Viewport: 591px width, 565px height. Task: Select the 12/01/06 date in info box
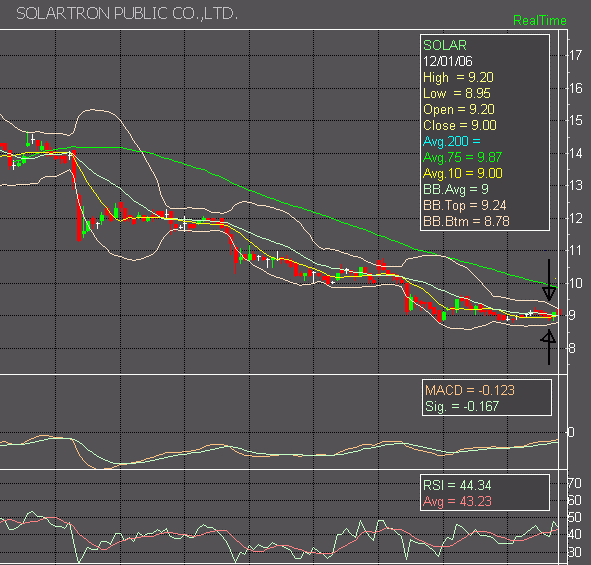click(447, 61)
